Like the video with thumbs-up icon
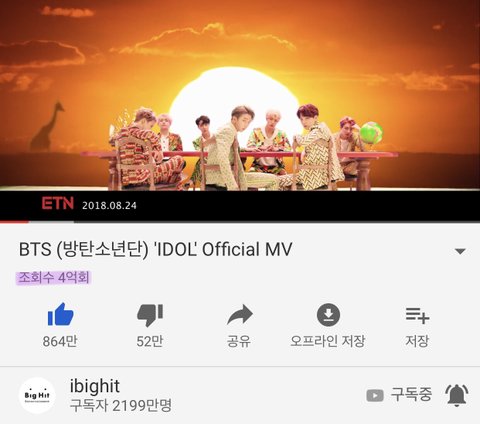The height and width of the screenshot is (424, 480). click(60, 314)
